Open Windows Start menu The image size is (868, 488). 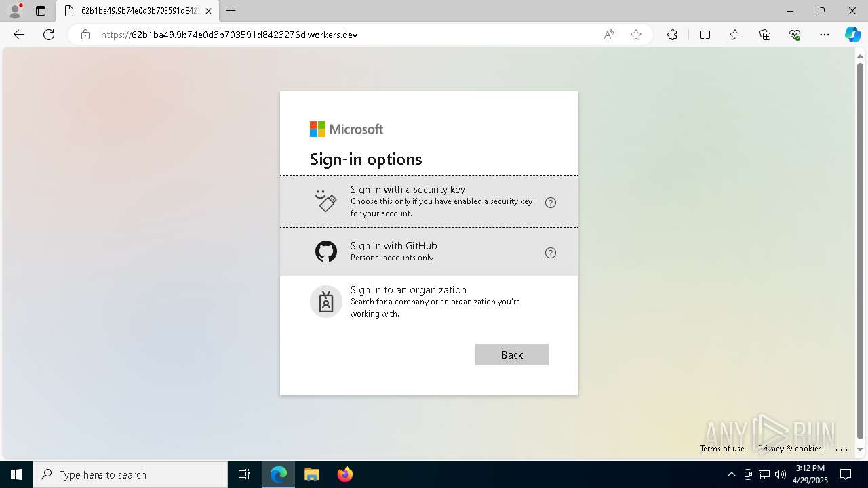pos(16,474)
